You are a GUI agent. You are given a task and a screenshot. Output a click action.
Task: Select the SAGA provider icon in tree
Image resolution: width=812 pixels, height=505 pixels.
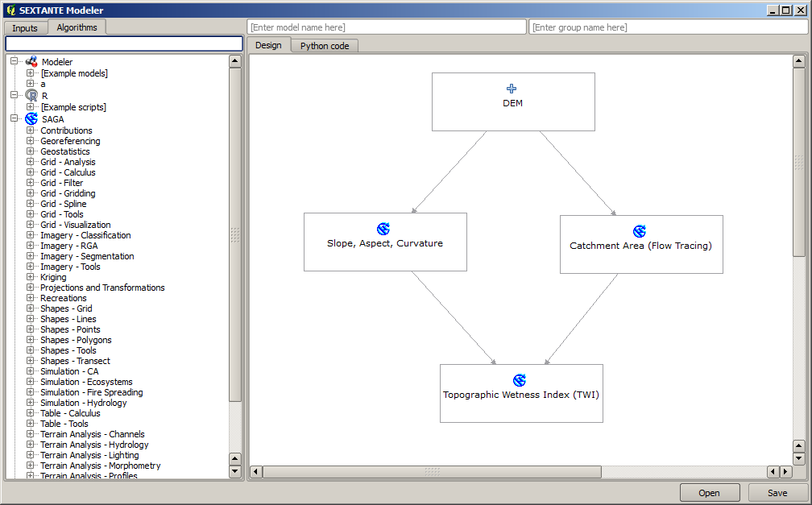pyautogui.click(x=31, y=118)
